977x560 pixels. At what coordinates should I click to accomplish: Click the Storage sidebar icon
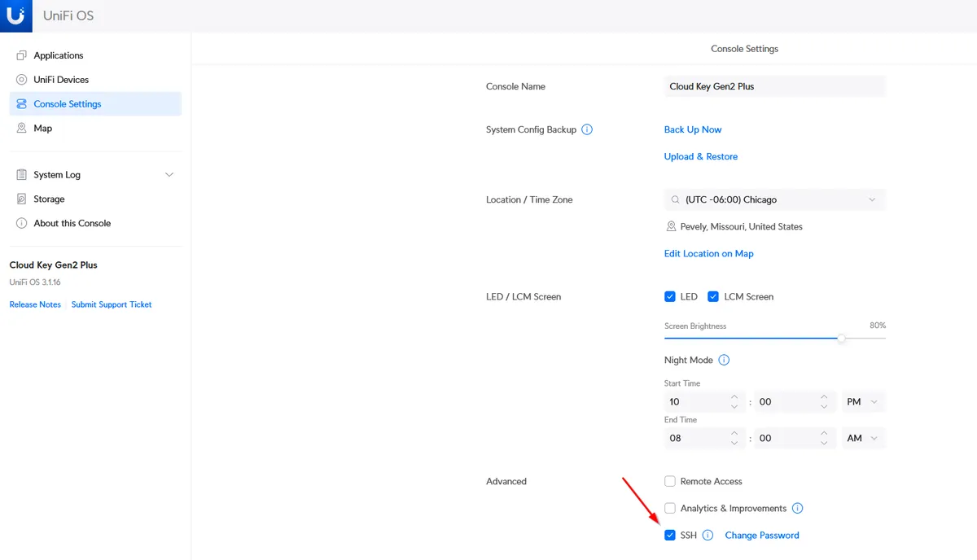(x=22, y=199)
